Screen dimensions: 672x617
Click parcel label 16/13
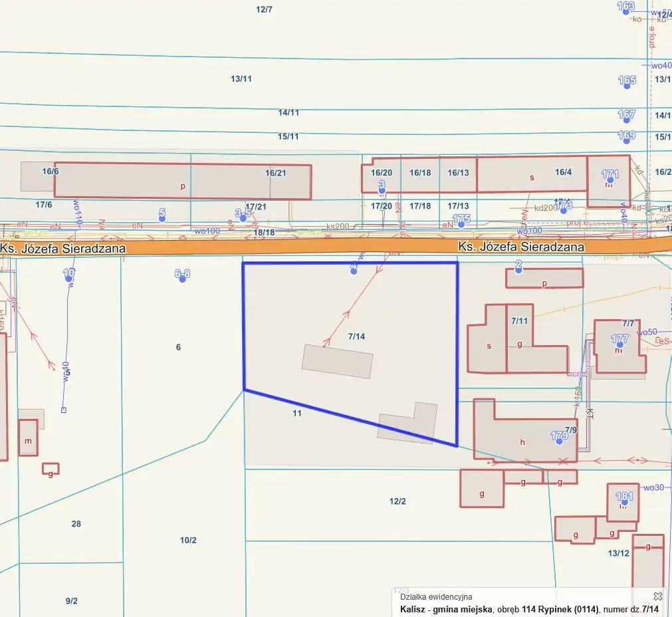tap(458, 173)
